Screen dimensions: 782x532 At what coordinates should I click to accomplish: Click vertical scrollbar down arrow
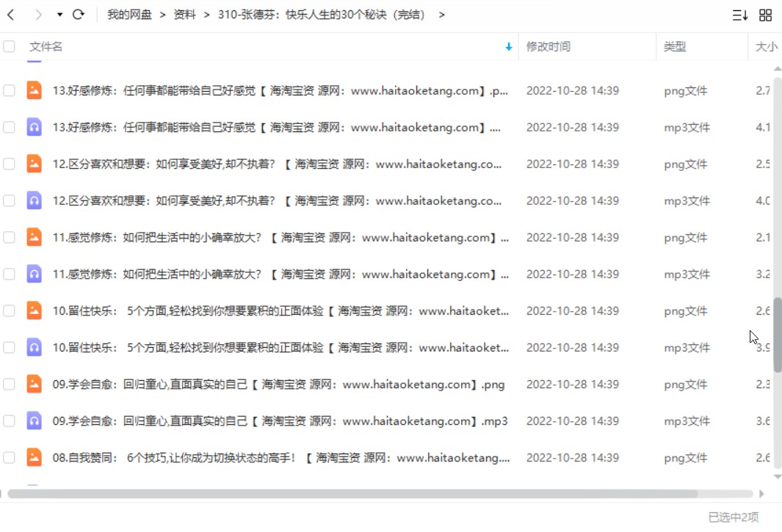pyautogui.click(x=778, y=477)
